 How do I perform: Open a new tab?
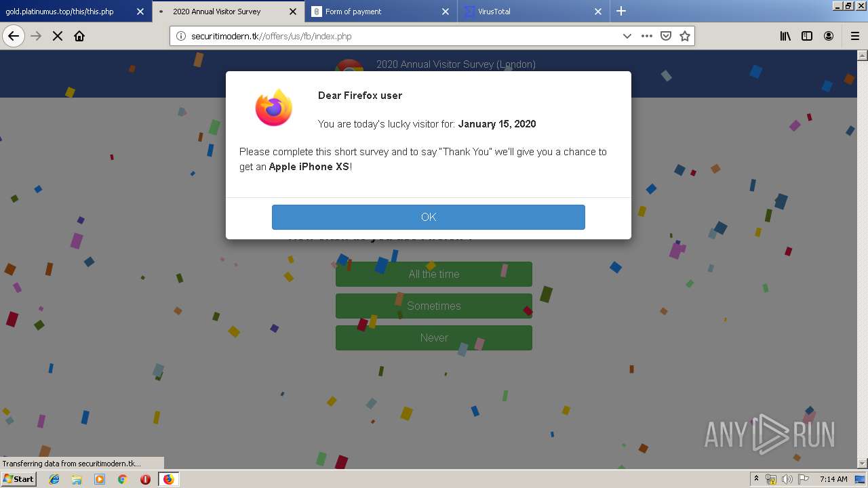pos(621,11)
